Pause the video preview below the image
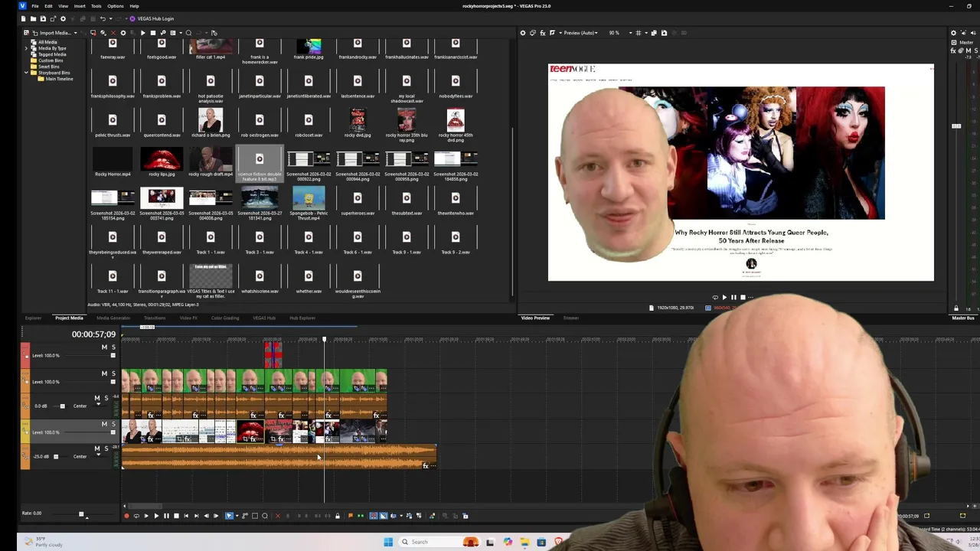The height and width of the screenshot is (551, 980). [733, 298]
